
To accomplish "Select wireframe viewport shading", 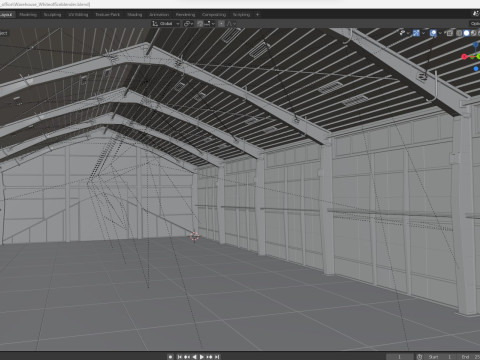I will pyautogui.click(x=459, y=33).
